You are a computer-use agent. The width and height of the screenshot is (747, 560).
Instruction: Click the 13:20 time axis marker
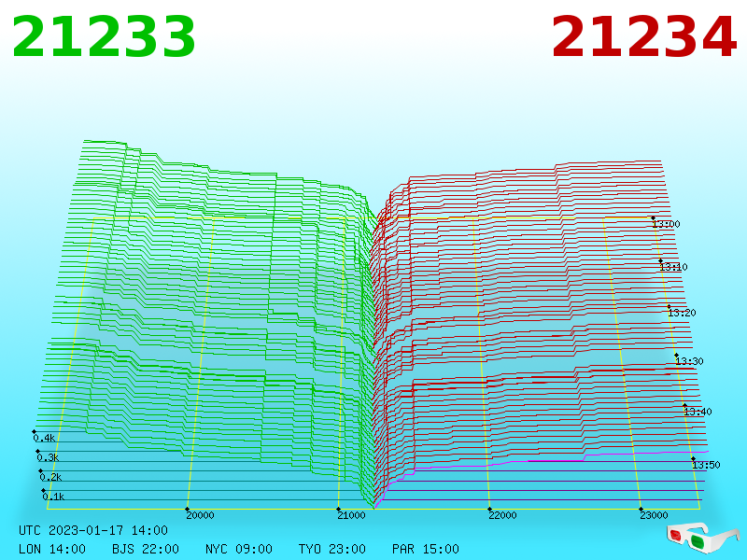(x=682, y=313)
